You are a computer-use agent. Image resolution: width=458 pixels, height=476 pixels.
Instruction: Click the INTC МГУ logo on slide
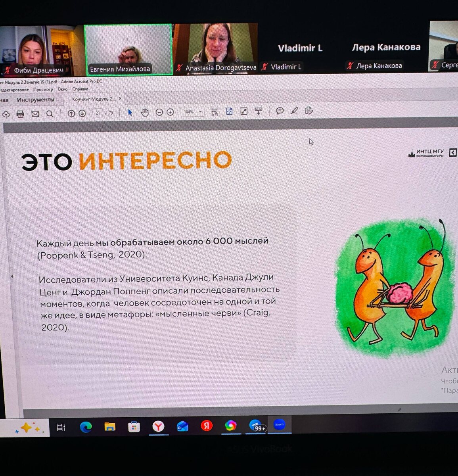(x=427, y=153)
